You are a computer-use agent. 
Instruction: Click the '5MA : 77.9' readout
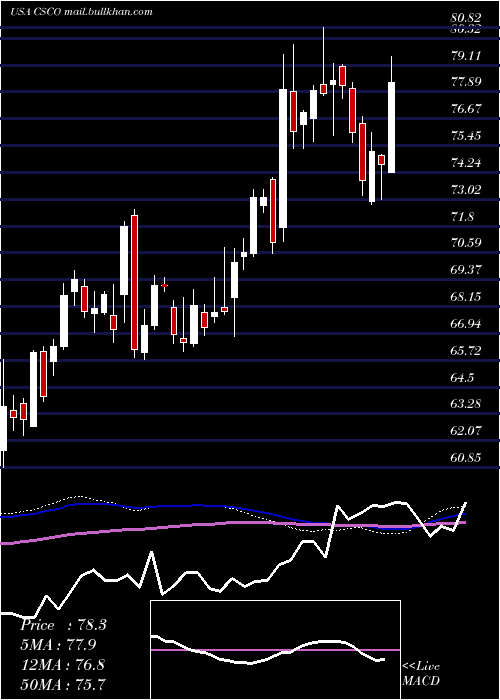(58, 645)
